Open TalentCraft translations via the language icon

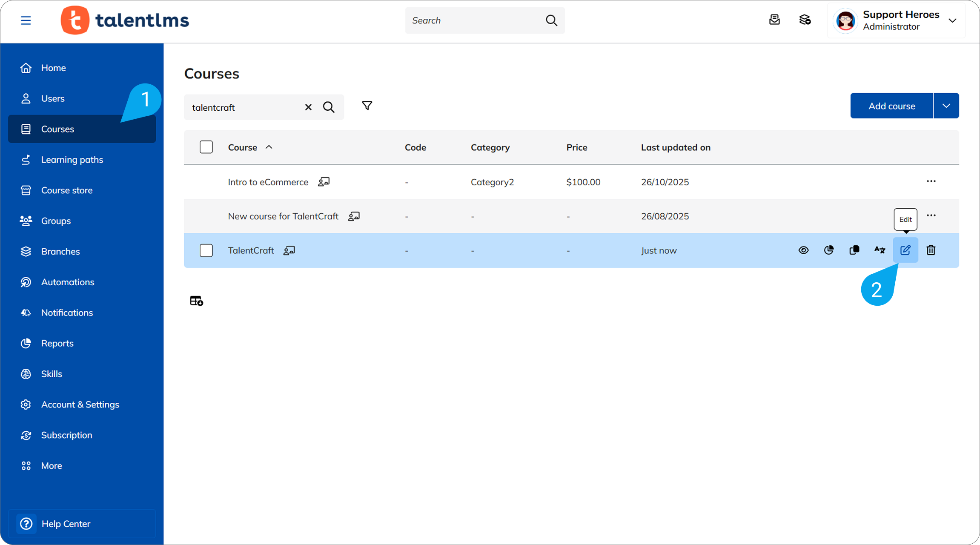(879, 250)
